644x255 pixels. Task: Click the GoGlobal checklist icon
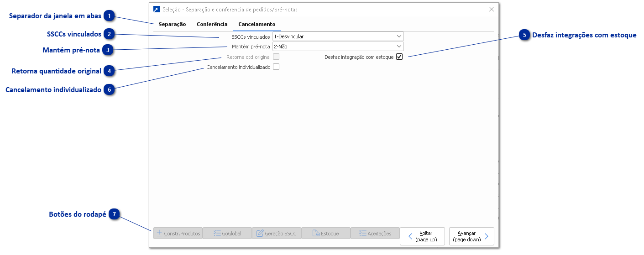click(217, 233)
